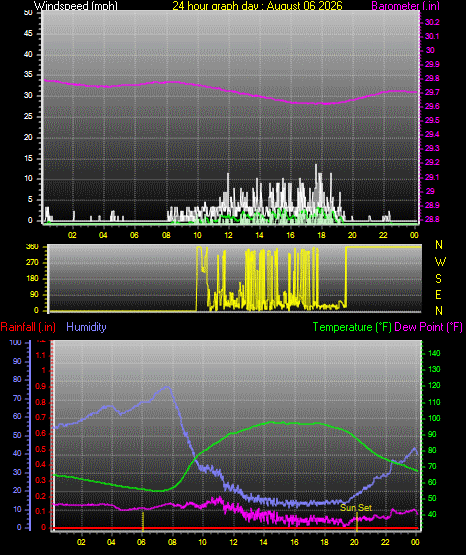Click the 110 temperature axis value
Screen dimensions: 466x555
click(434, 402)
